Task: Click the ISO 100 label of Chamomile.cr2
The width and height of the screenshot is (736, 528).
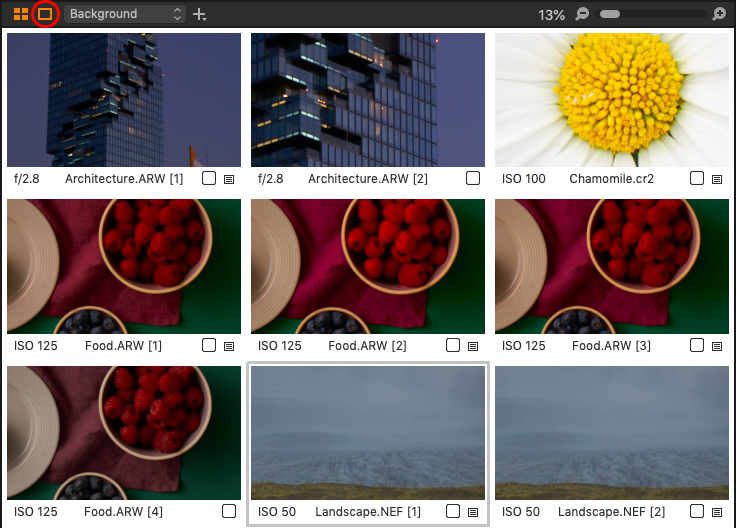Action: click(x=524, y=179)
